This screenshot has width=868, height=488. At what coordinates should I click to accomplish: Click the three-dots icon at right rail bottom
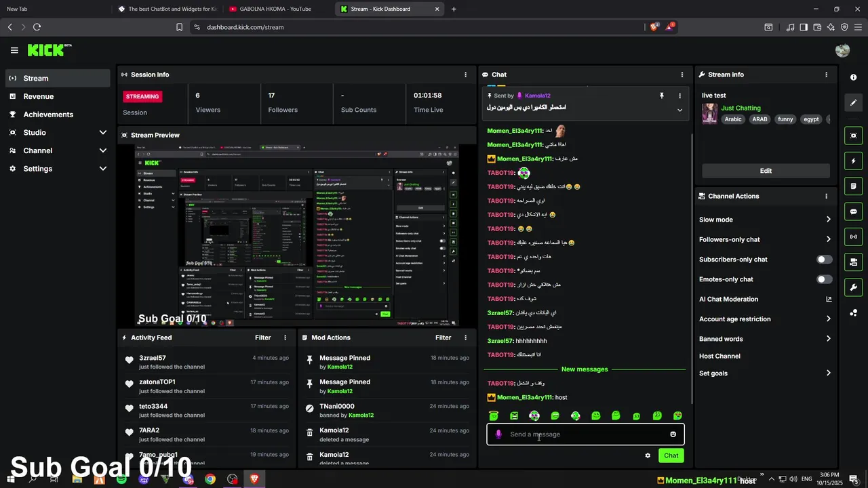[854, 312]
